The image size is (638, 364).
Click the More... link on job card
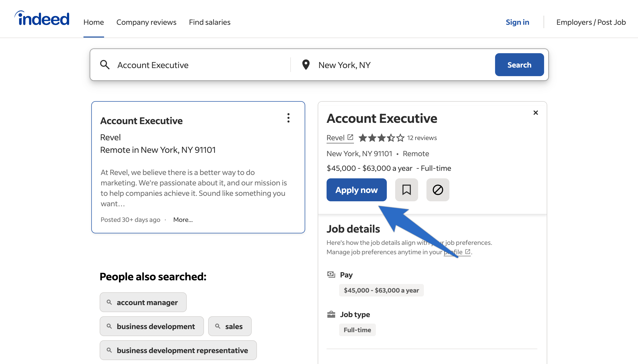[183, 220]
